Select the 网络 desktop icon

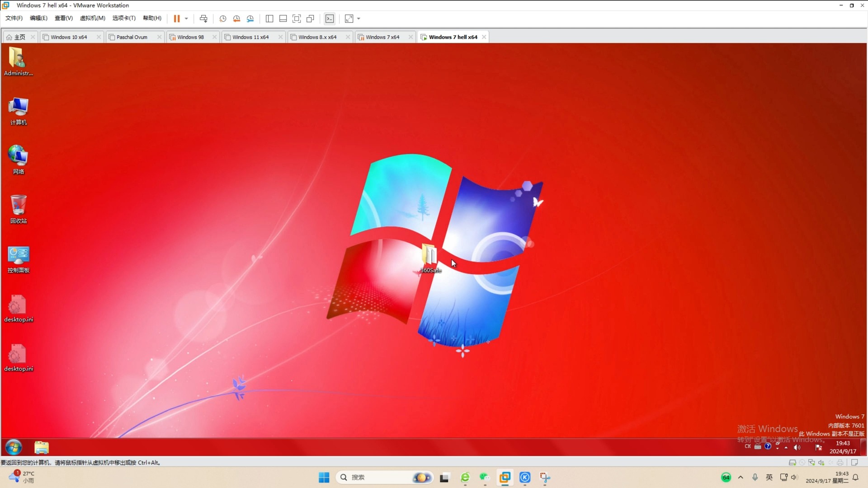click(x=19, y=160)
